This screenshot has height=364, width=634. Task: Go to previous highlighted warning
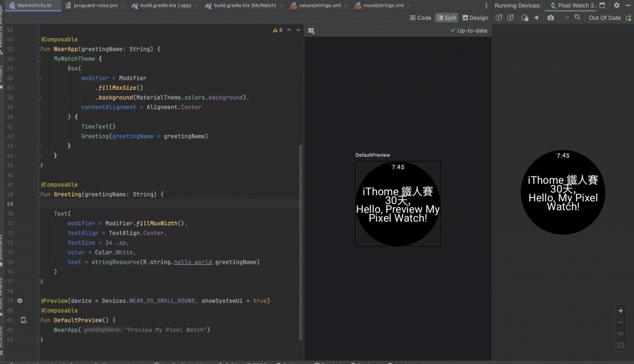point(289,30)
